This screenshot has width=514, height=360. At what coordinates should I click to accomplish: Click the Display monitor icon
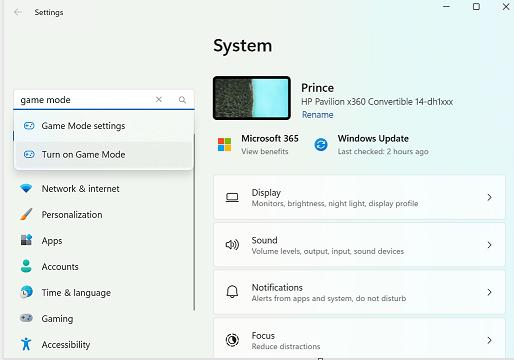coord(232,197)
